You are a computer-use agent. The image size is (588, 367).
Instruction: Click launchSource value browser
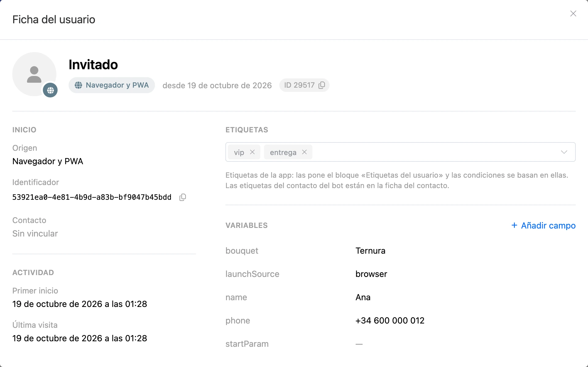(x=371, y=274)
